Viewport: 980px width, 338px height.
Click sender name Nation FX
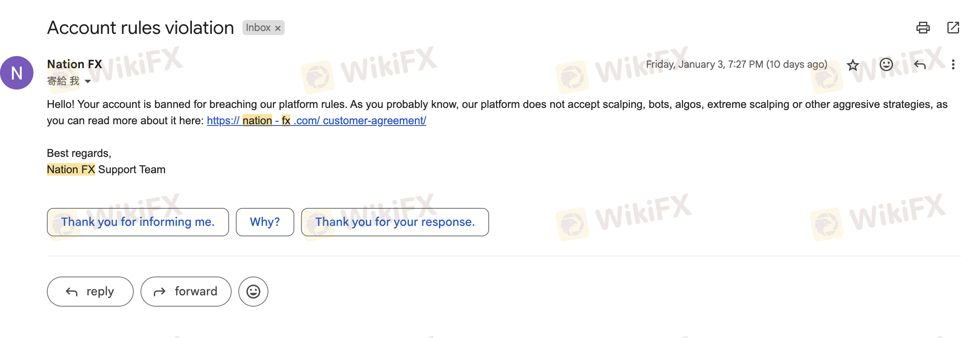click(x=74, y=64)
